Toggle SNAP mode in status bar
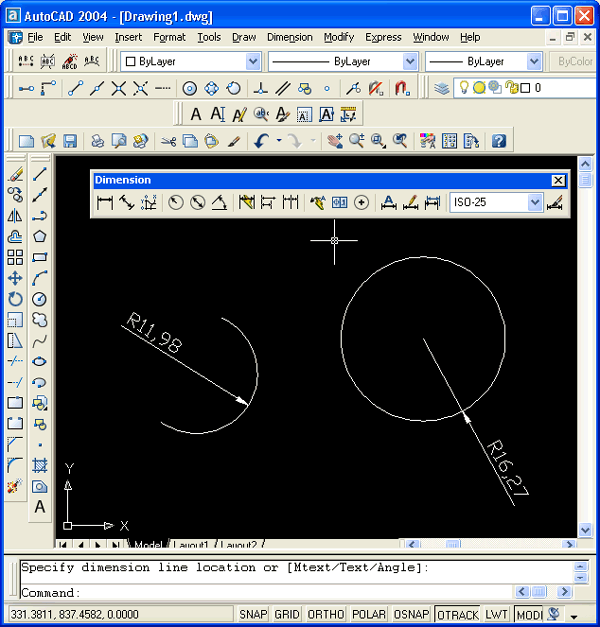600x627 pixels. [251, 614]
